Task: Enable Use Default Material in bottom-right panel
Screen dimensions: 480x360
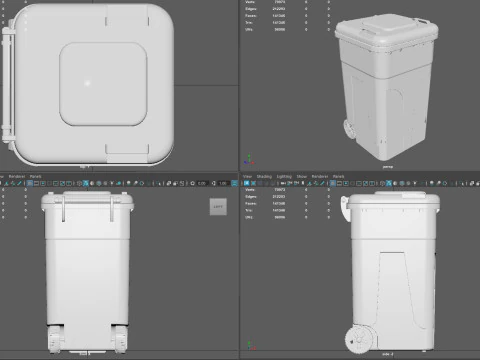Action: (x=395, y=183)
